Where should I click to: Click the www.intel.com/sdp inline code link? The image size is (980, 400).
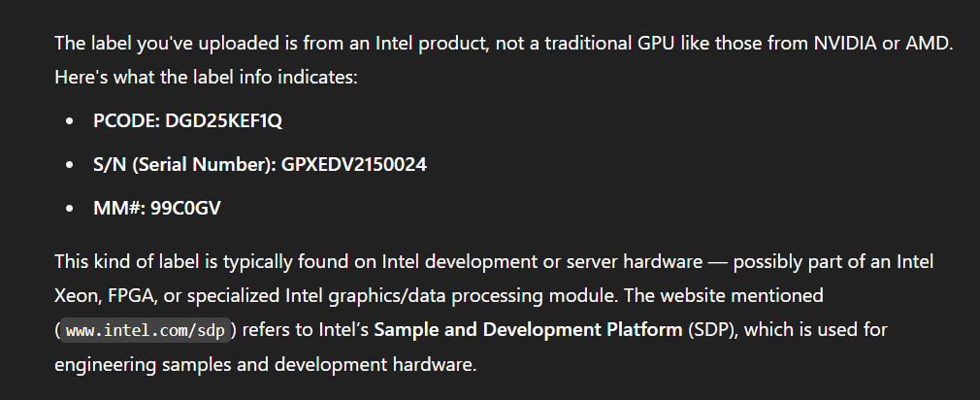click(x=145, y=330)
